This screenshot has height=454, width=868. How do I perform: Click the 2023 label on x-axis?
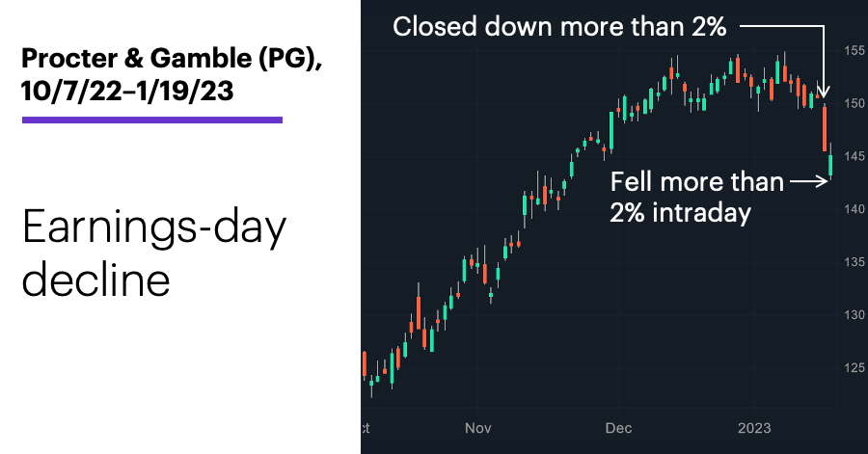[754, 428]
